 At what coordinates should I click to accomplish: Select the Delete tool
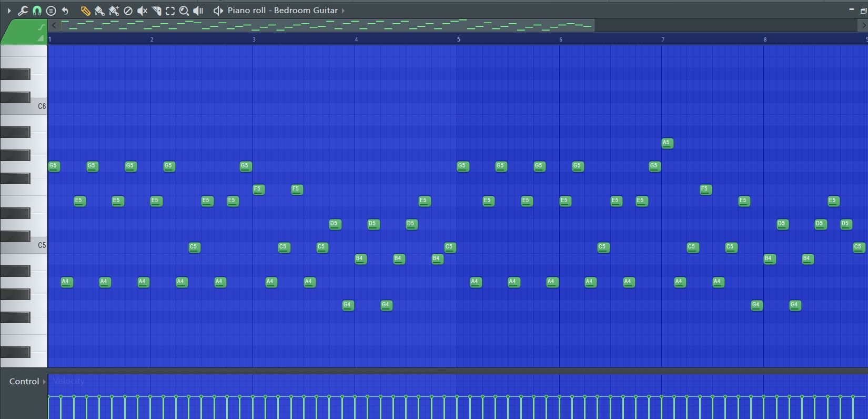[x=128, y=11]
